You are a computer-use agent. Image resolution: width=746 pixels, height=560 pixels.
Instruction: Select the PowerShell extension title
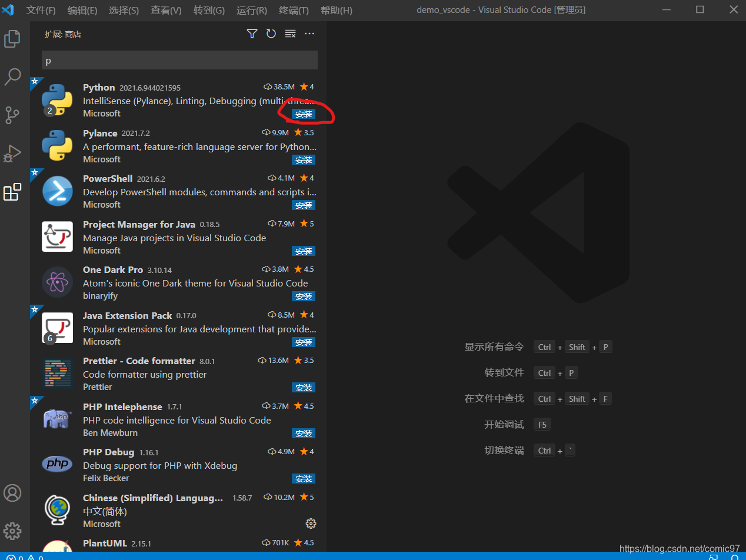tap(108, 178)
